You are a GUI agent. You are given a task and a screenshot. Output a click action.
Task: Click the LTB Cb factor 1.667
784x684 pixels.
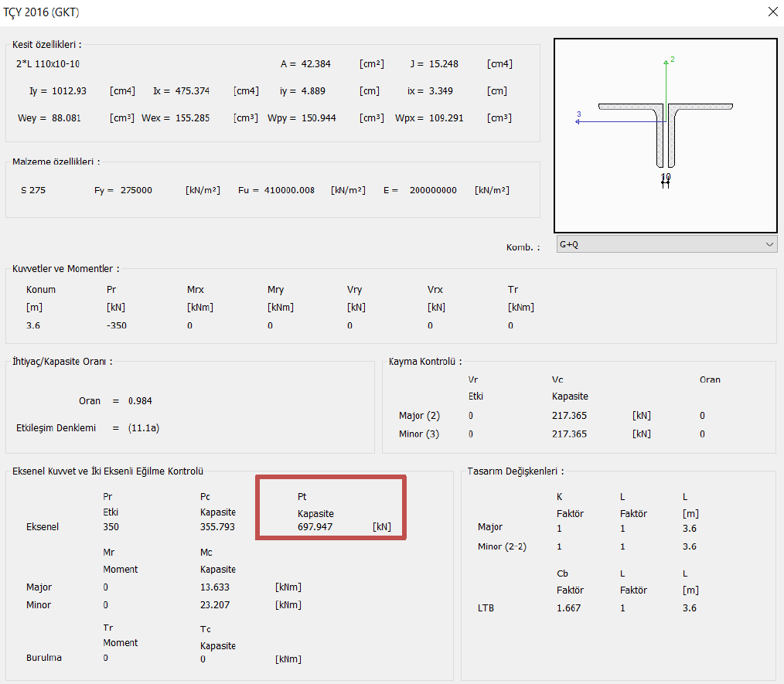[x=569, y=608]
